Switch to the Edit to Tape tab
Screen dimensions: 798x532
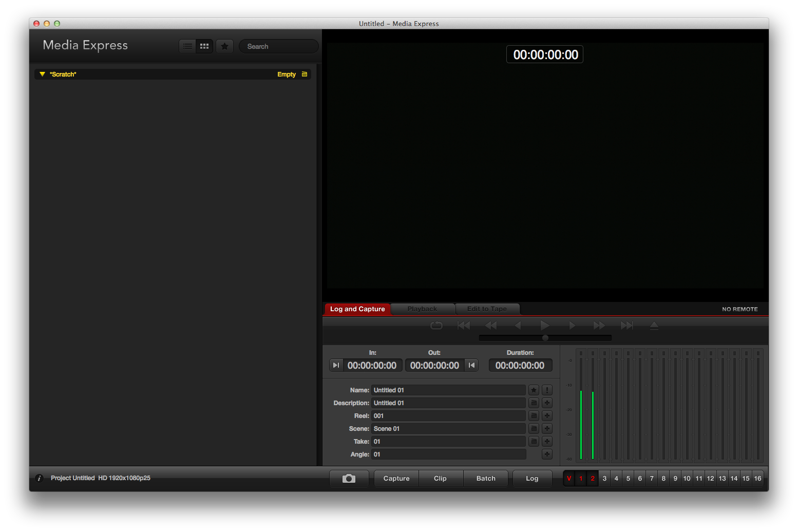tap(487, 309)
